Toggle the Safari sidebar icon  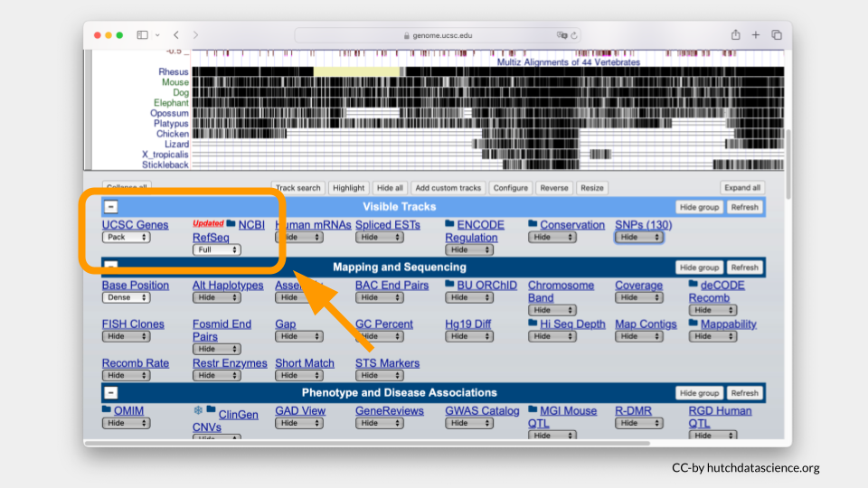pyautogui.click(x=142, y=35)
